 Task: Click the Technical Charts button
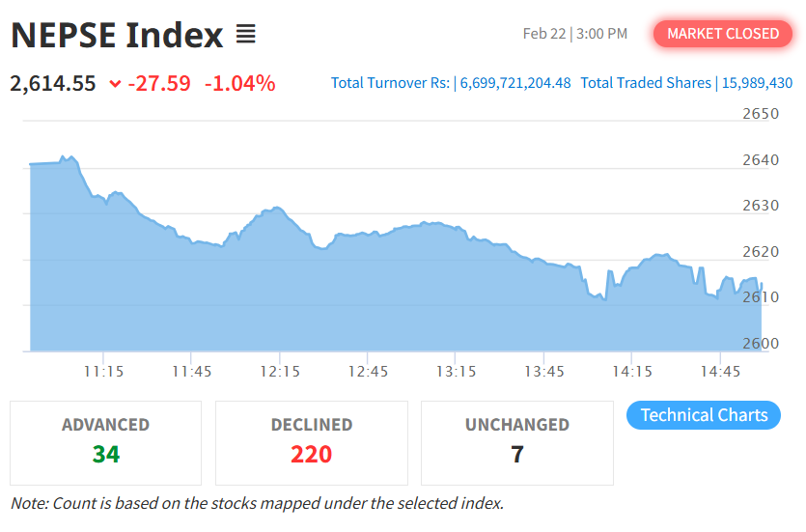pos(704,415)
